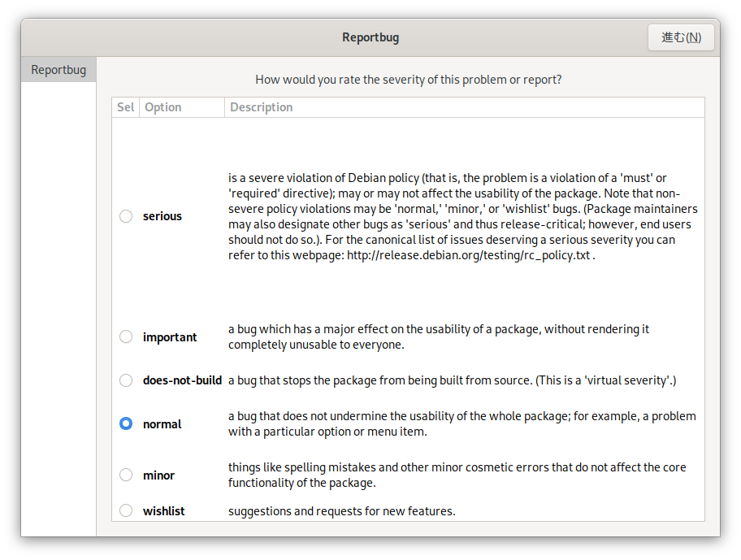
Task: Click the 'normal' severity description text
Action: tap(461, 424)
